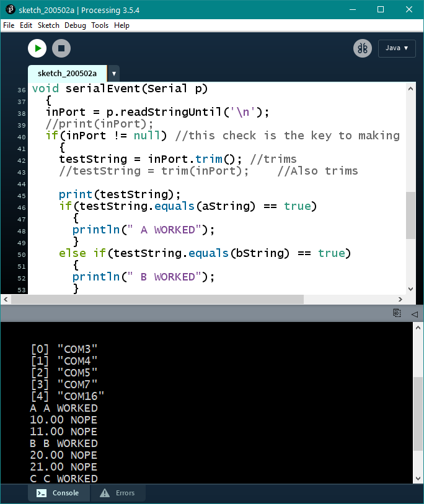424x504 pixels.
Task: Maximize the Processing window
Action: point(381,10)
